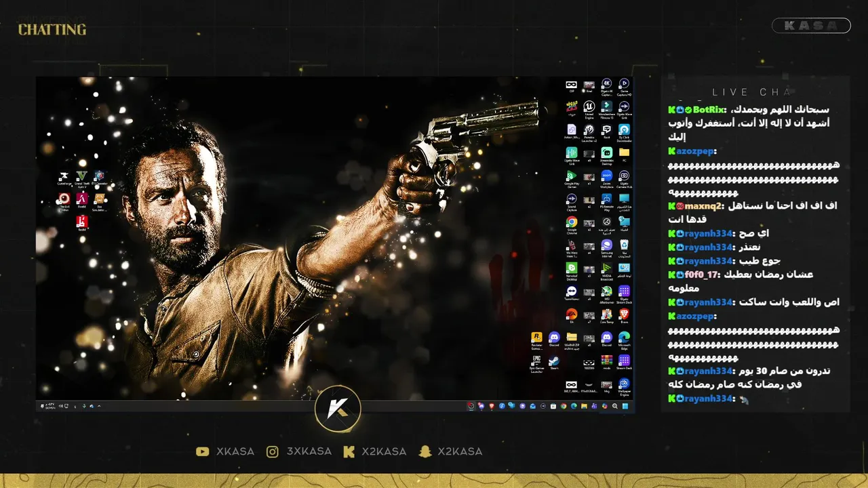This screenshot has width=868, height=488.
Task: Open the Brave browser desktop icon
Action: (x=624, y=314)
